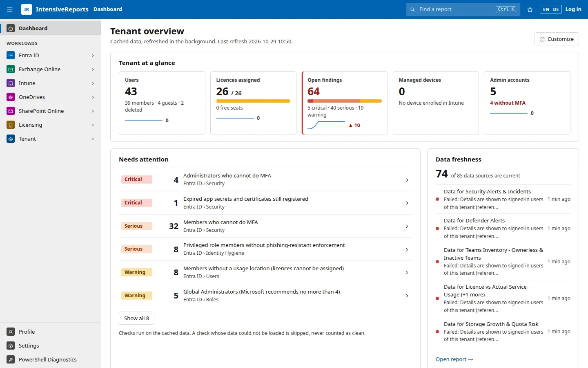Screen dimensions: 588x368
Task: Click the PowerShell Diagnostics wrench icon
Action: click(11, 360)
